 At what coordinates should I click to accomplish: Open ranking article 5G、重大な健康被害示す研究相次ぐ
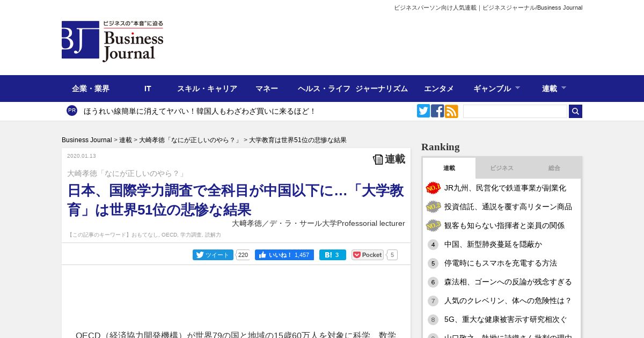[506, 319]
